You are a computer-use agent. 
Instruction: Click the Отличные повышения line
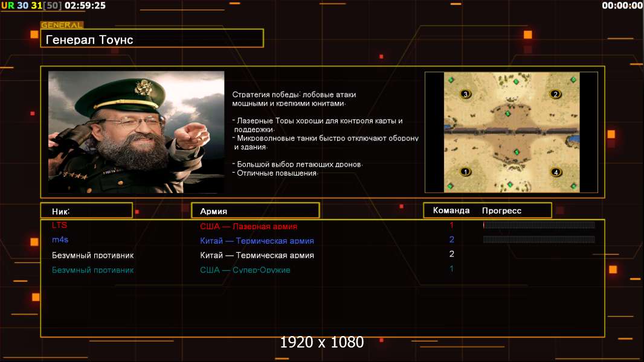point(275,173)
